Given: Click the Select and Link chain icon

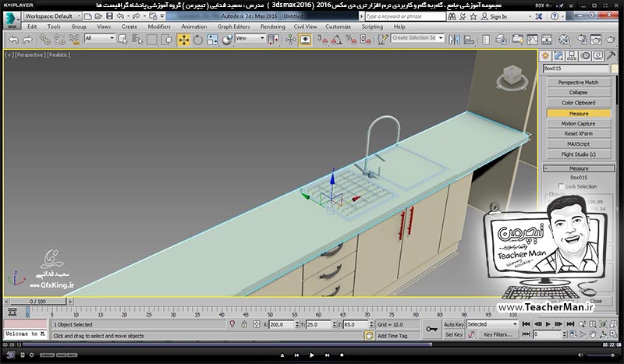Looking at the screenshot, I should click(x=44, y=40).
